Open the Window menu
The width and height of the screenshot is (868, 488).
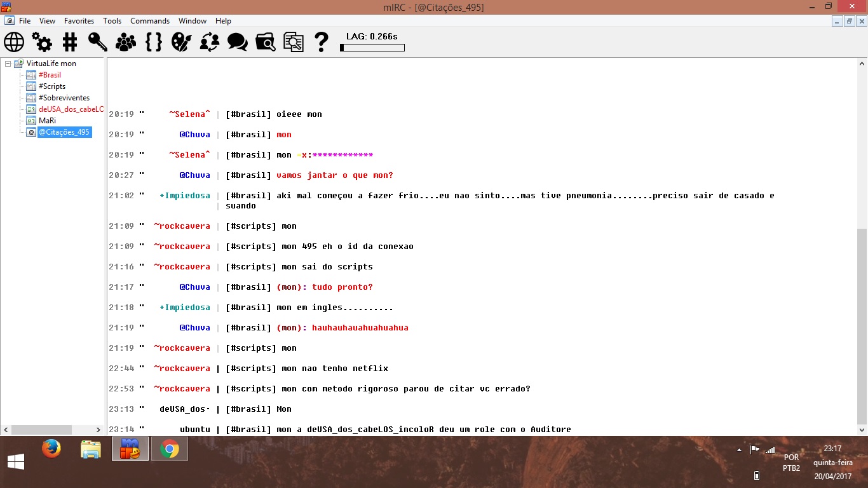[x=192, y=21]
